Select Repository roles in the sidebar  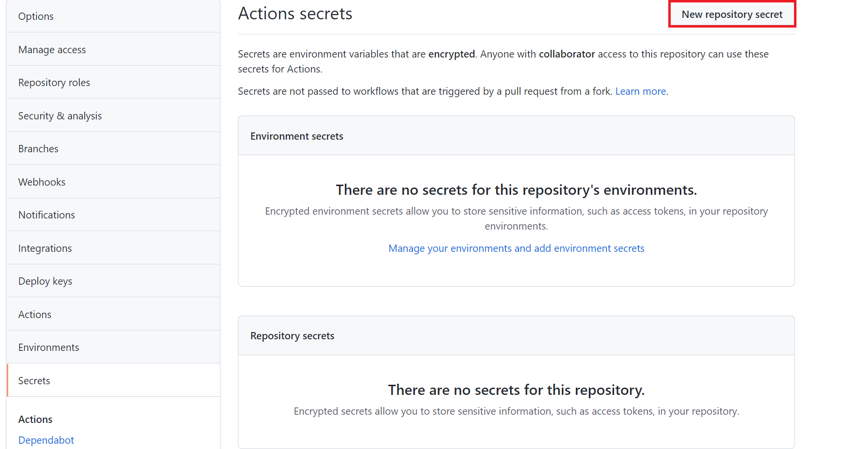[x=54, y=83]
